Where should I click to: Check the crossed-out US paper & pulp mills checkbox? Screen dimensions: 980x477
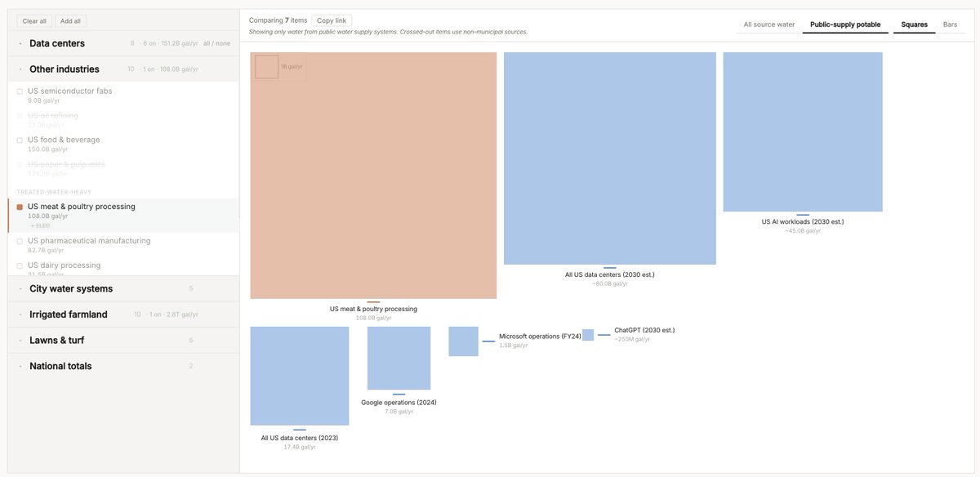click(x=20, y=165)
